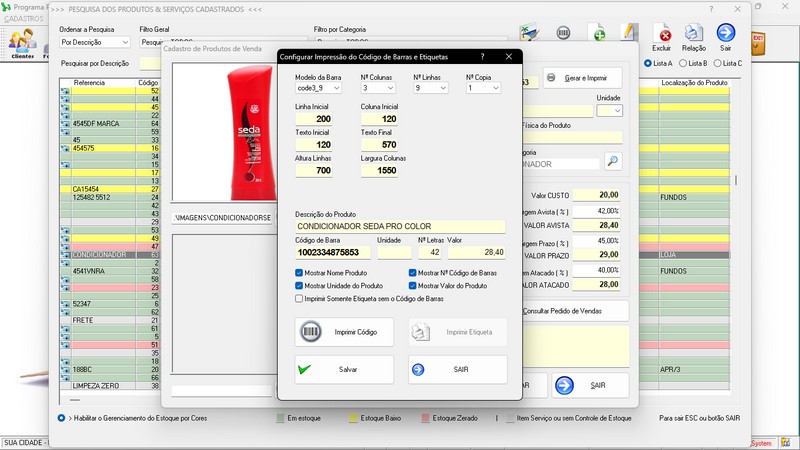Click the Clientes toolbar icon
800x450 pixels.
pyautogui.click(x=22, y=42)
